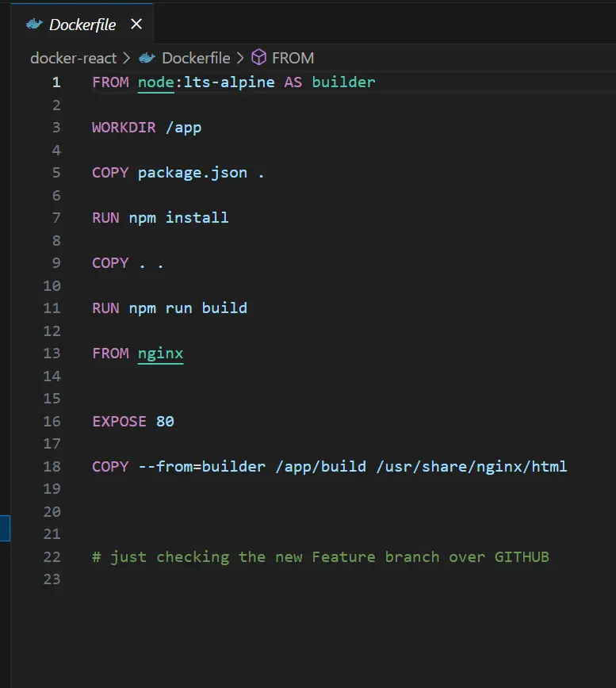
Task: Click line number 18 in gutter
Action: click(52, 466)
